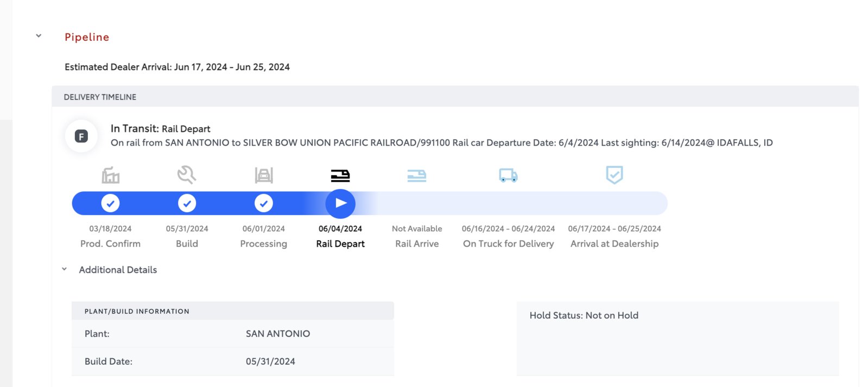
Task: Click the 03/18/2024 date
Action: point(110,229)
